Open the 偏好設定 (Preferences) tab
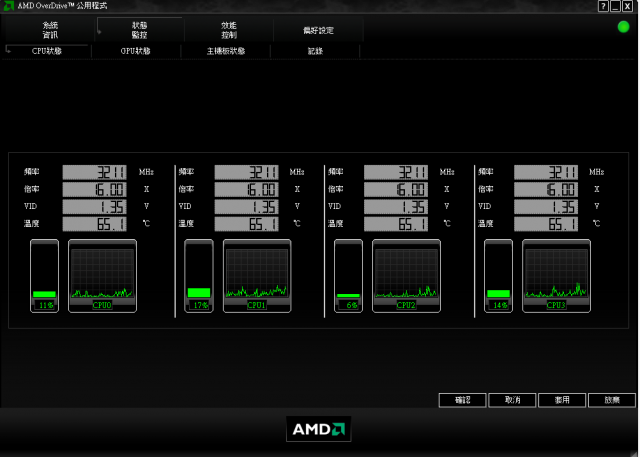The width and height of the screenshot is (640, 457). pyautogui.click(x=318, y=30)
